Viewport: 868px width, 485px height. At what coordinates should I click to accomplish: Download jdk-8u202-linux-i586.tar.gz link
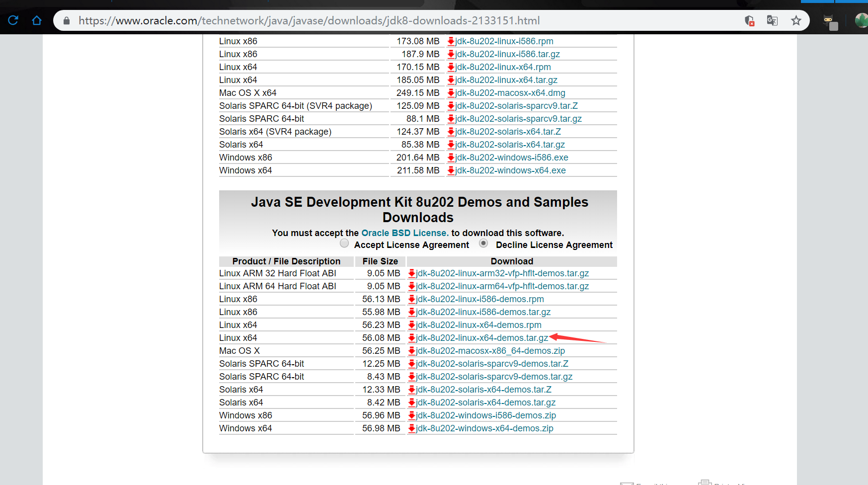point(507,54)
